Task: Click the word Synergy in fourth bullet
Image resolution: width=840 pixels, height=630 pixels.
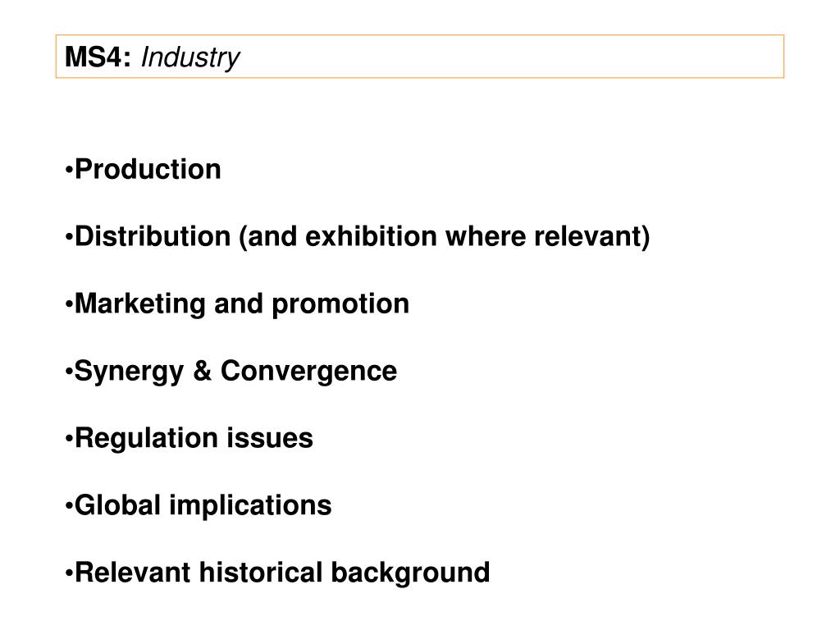Action: [x=129, y=372]
